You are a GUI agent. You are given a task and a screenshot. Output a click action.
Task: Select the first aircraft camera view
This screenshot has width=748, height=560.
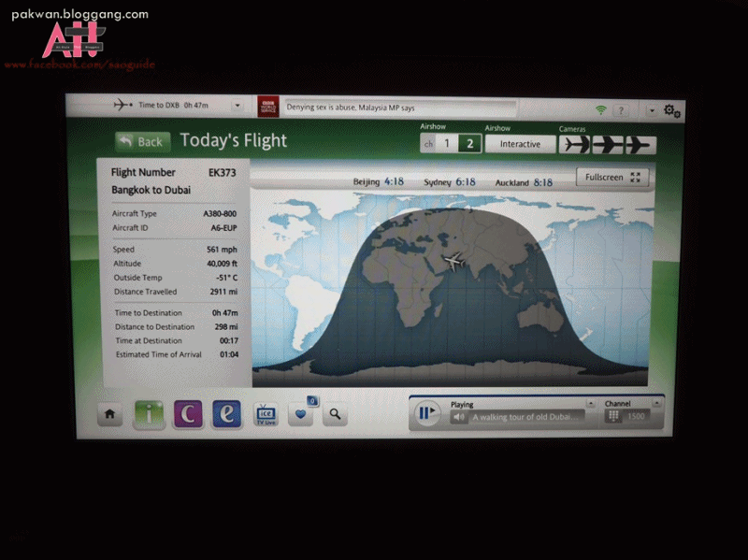pos(574,145)
